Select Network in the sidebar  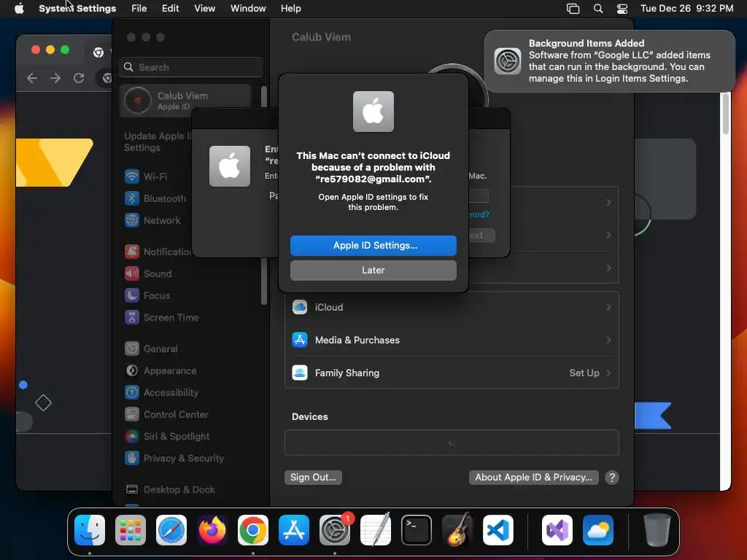[x=152, y=220]
